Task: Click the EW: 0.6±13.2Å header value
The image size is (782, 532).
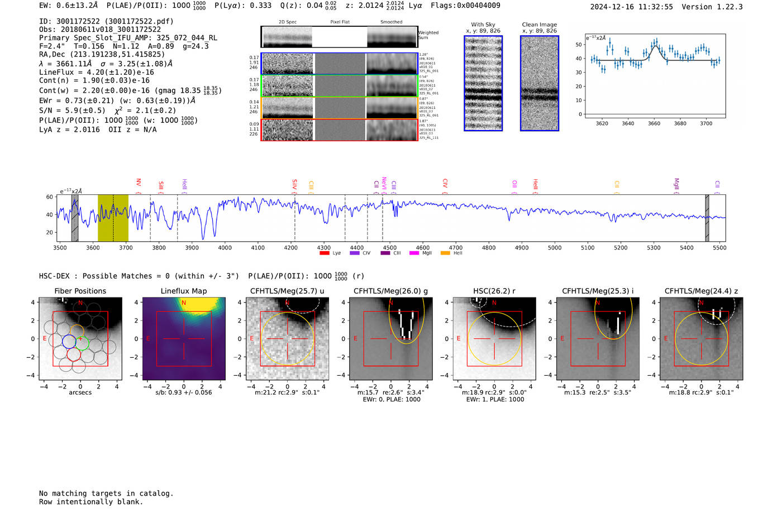Action: (x=68, y=6)
